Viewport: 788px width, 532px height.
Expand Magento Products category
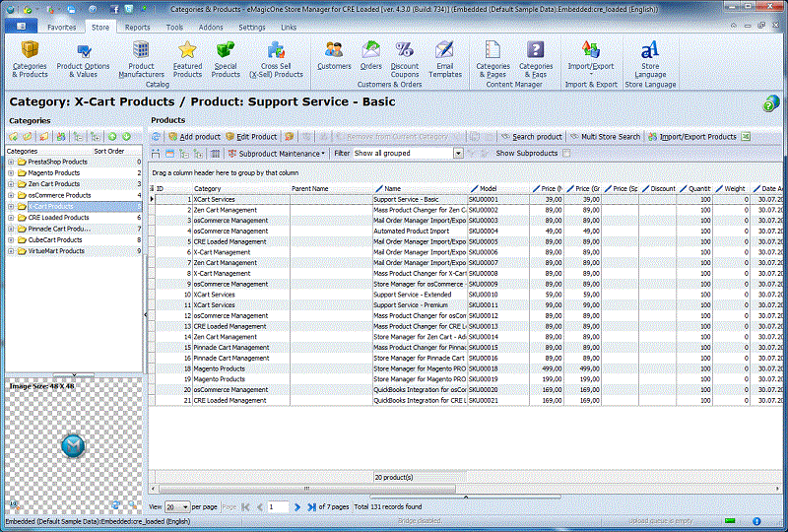[11, 173]
